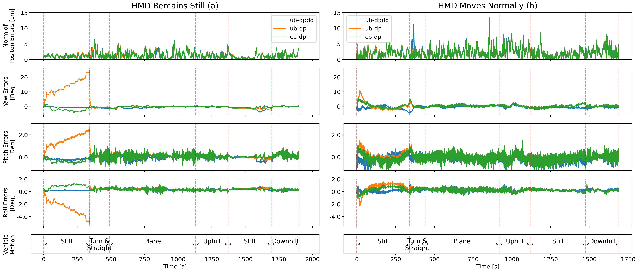The image size is (644, 272).
Task: Click "Time [s]" label under panel (b)
Action: 488,267
